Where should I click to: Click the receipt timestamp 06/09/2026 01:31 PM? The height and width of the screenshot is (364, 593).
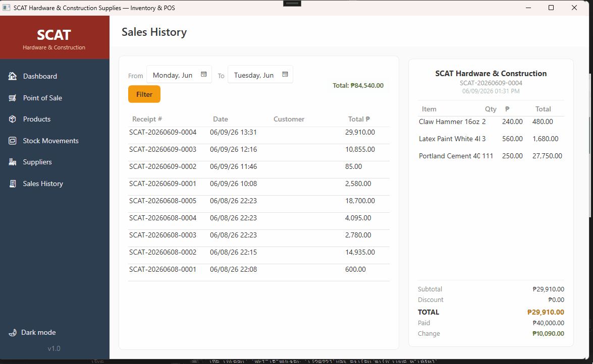(x=491, y=91)
